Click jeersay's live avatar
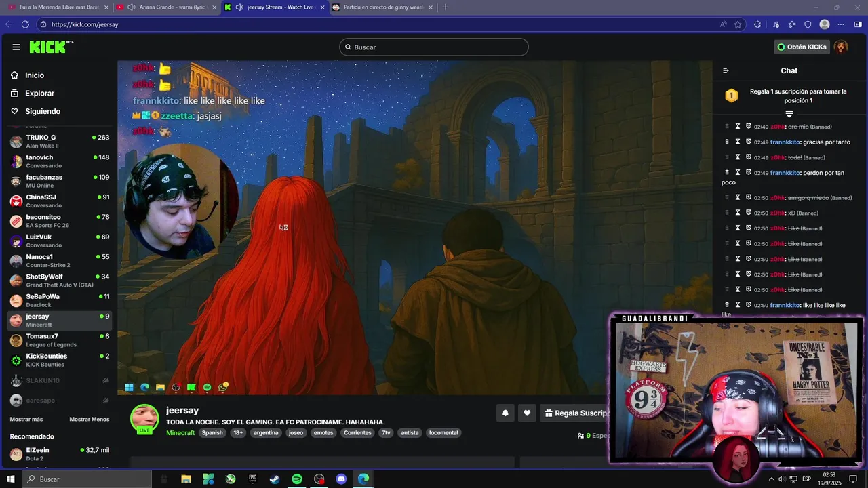The width and height of the screenshot is (868, 488). click(144, 419)
